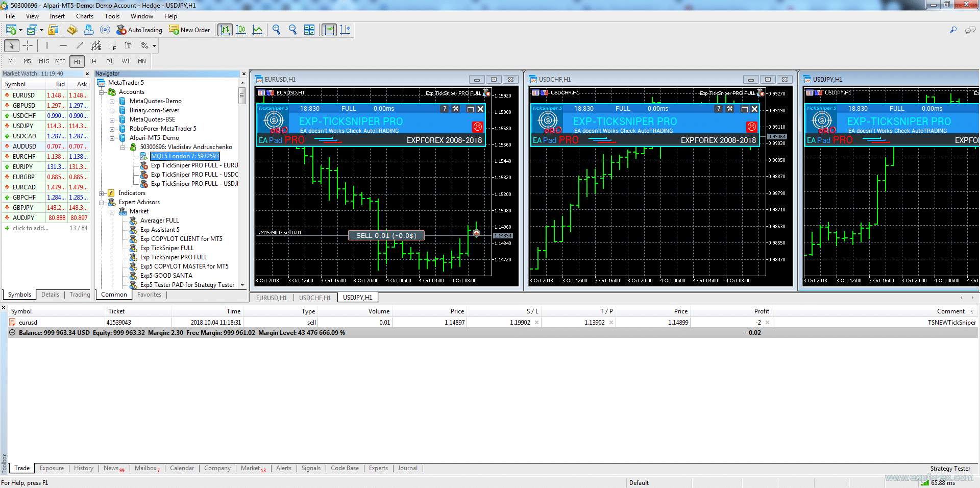Select EURJPY row in Market Watch
980x488 pixels.
tap(46, 167)
